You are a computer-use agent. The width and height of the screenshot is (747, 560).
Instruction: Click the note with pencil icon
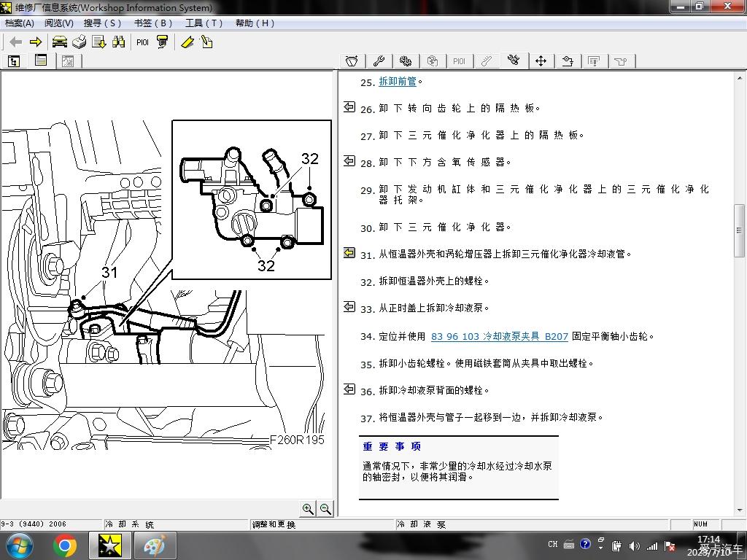[x=206, y=42]
